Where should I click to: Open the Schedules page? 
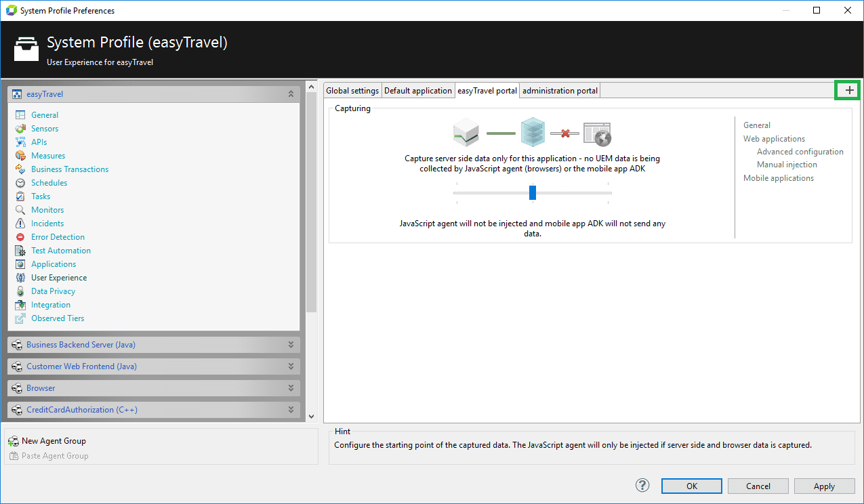pyautogui.click(x=49, y=183)
